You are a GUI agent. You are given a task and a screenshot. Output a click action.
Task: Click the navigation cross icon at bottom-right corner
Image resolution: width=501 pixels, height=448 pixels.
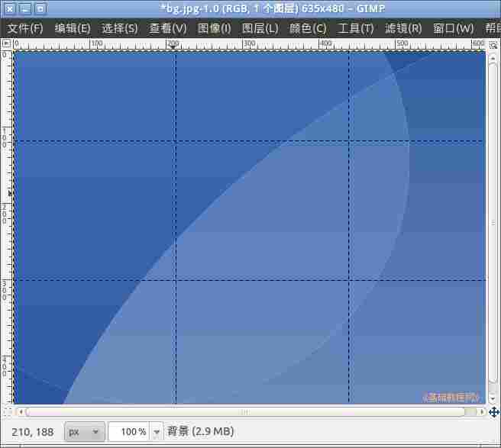coord(493,412)
